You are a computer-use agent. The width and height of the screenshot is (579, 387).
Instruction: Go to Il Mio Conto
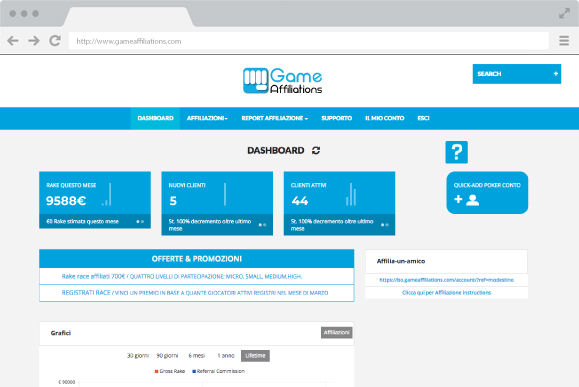coord(384,118)
